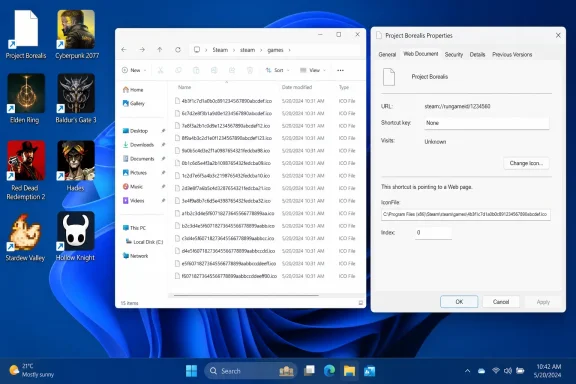Image resolution: width=576 pixels, height=384 pixels.
Task: Select the Cyberpunk 2077 desktop icon
Action: pyautogui.click(x=76, y=35)
